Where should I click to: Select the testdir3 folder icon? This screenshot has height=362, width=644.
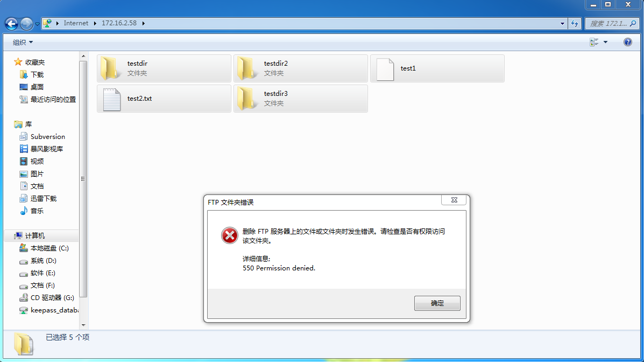[x=246, y=99]
